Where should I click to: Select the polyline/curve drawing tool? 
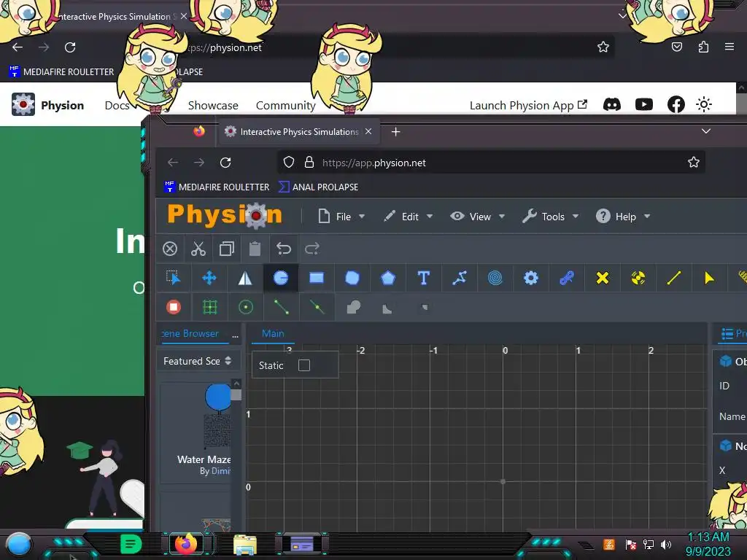(460, 278)
